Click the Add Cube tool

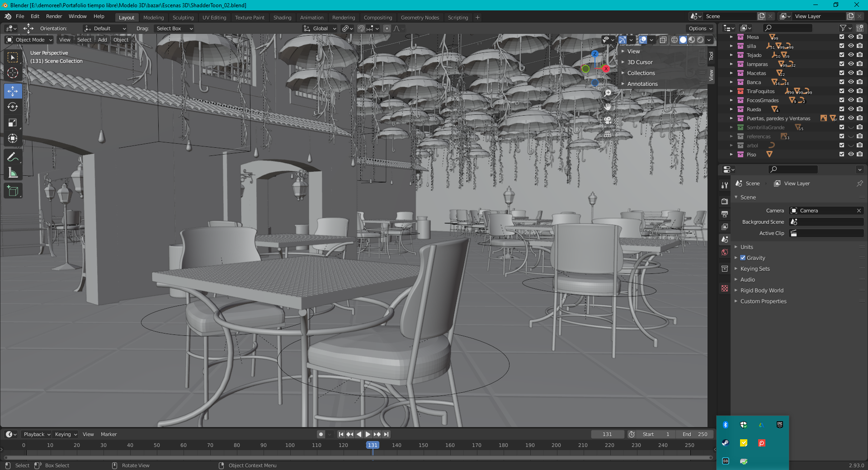click(13, 191)
